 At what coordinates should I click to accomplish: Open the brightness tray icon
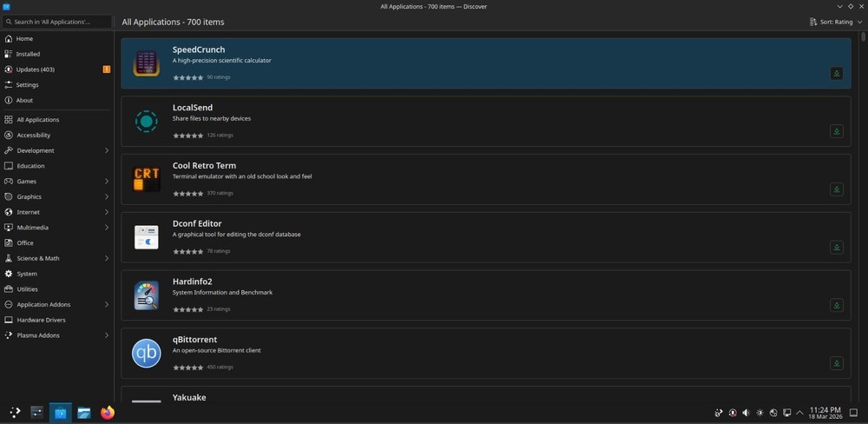759,413
